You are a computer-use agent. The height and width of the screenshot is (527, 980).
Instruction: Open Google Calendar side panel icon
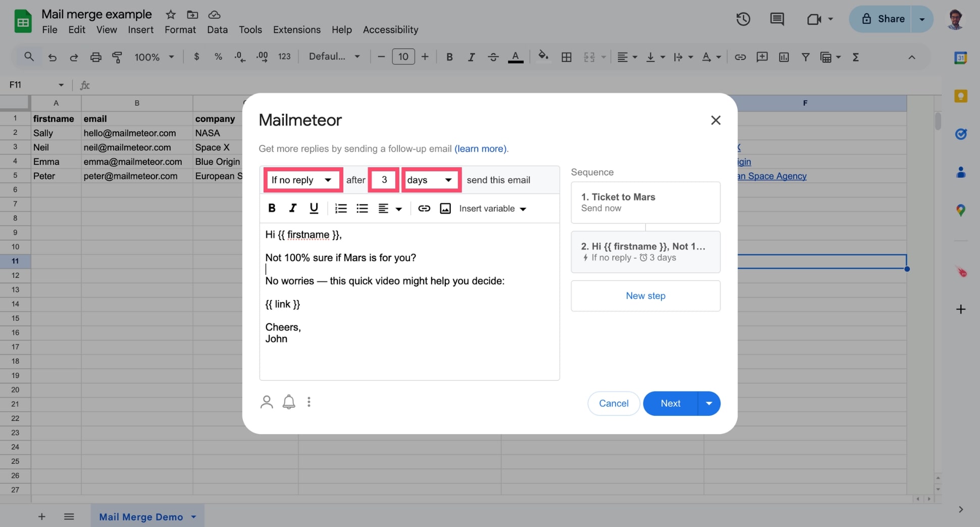(x=961, y=58)
